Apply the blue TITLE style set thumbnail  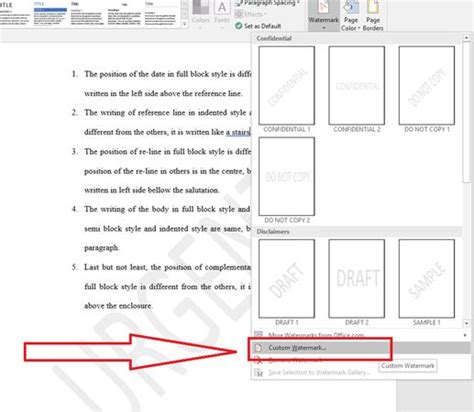[50, 13]
